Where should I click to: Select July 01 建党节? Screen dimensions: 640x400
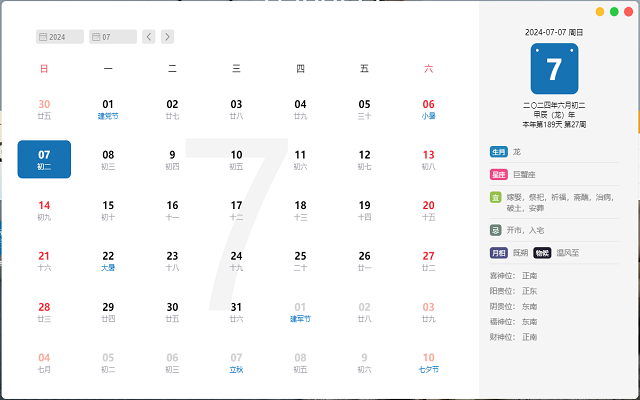[108, 109]
